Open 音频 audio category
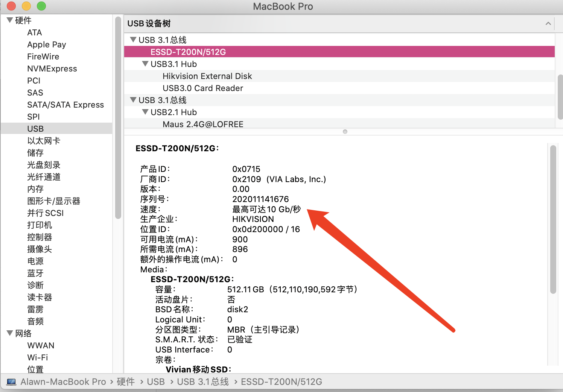The image size is (563, 392). pyautogui.click(x=35, y=321)
